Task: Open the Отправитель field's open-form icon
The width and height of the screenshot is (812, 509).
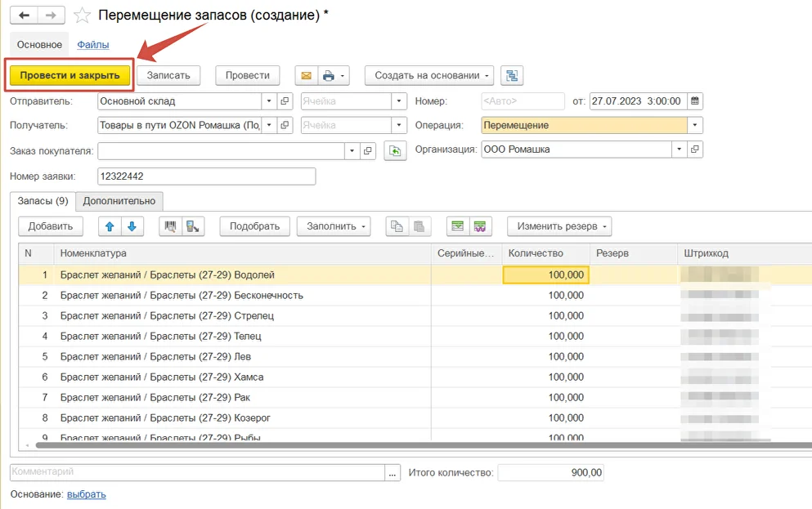Action: (x=285, y=101)
